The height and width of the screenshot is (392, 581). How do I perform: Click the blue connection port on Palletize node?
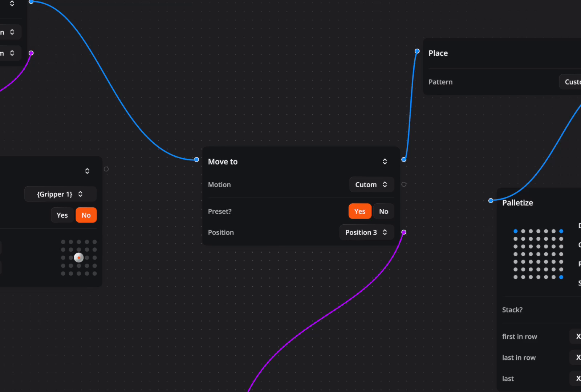click(x=490, y=200)
